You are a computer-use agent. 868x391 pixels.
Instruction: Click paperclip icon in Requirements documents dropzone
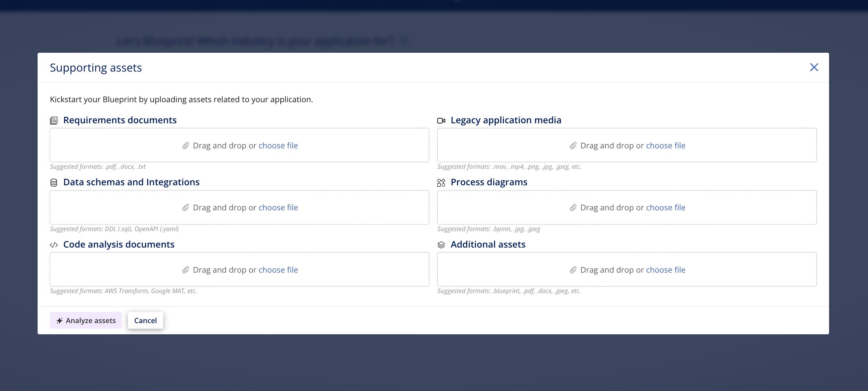point(186,146)
